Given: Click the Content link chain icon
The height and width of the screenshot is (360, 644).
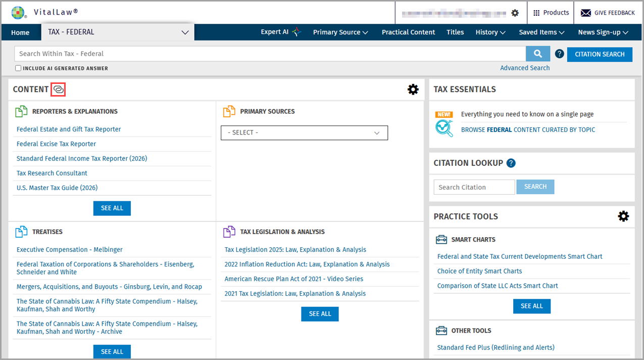Looking at the screenshot, I should (x=59, y=89).
